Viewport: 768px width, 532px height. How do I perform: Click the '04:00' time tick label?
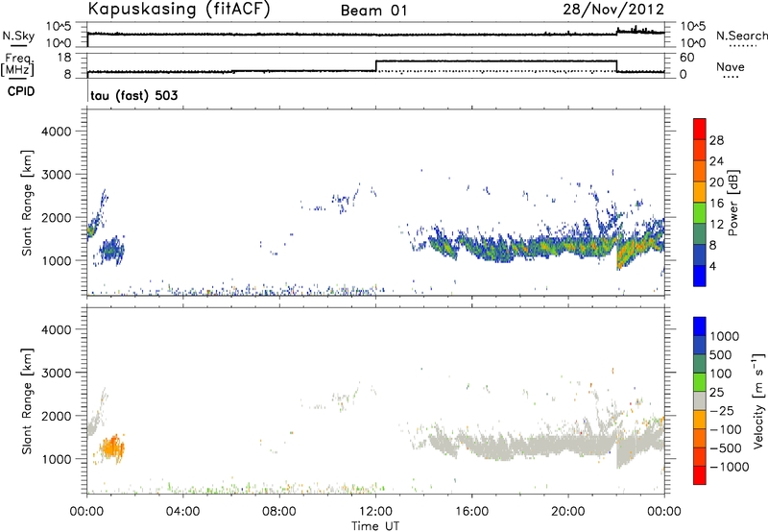(x=182, y=512)
